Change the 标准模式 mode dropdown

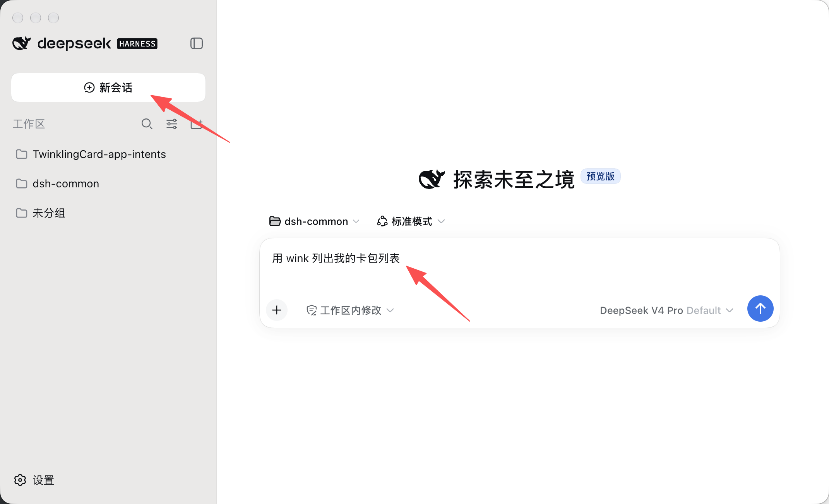click(x=411, y=221)
